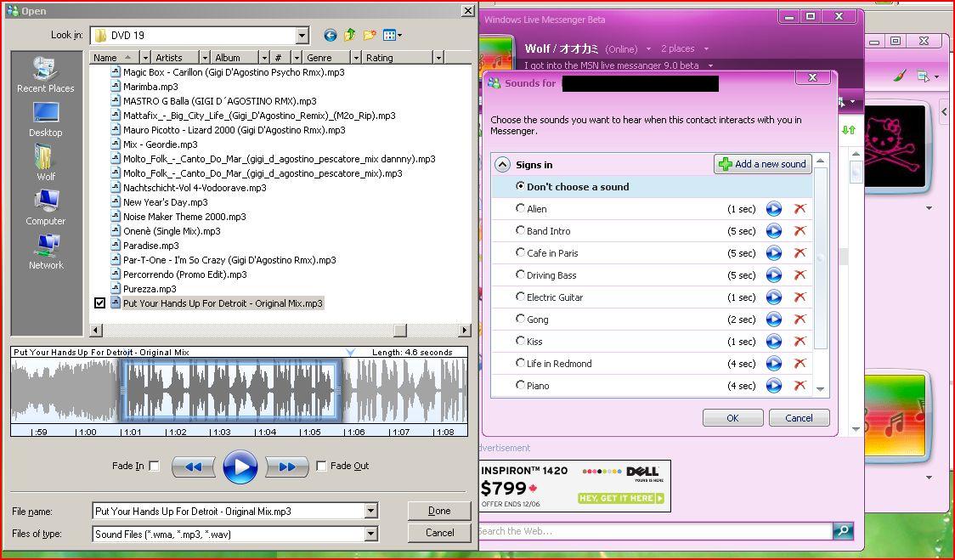Click the selected blue waveform clip region
Viewport: 955px width, 560px height.
tap(231, 391)
